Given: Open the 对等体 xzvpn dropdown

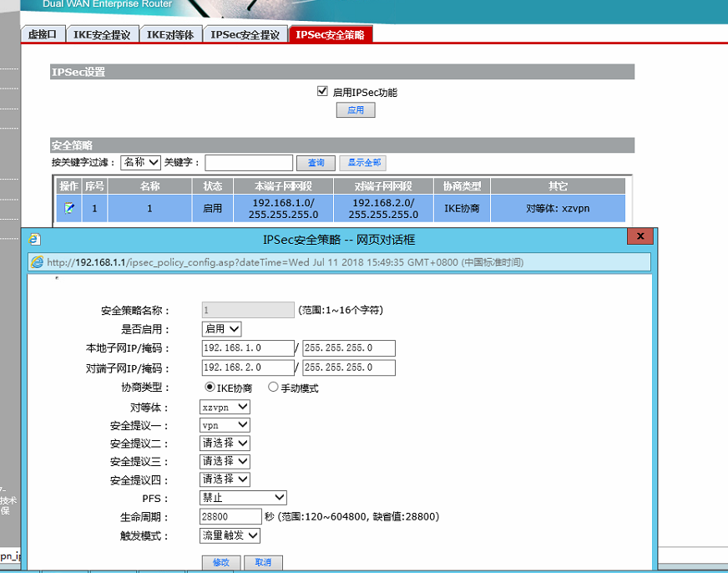Looking at the screenshot, I should pyautogui.click(x=225, y=408).
